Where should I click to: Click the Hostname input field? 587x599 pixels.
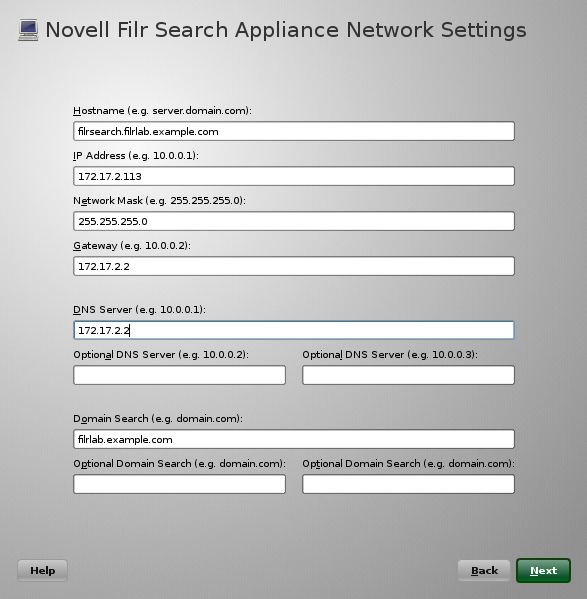[x=294, y=131]
